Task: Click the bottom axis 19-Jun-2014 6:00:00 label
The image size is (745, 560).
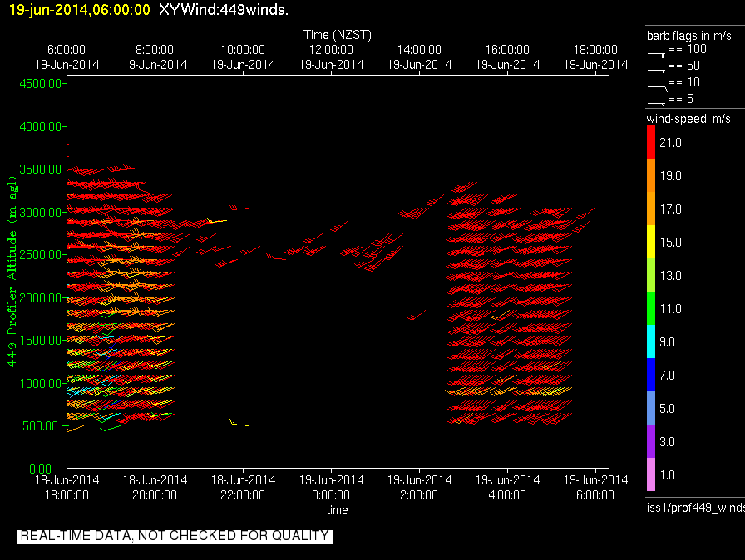Action: point(595,488)
